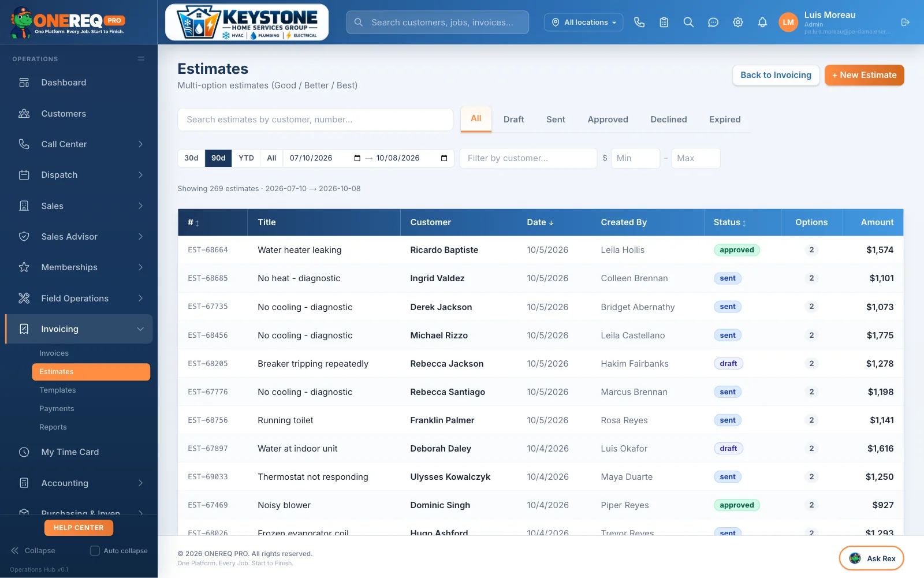Switch to the Expired tab

tap(725, 120)
